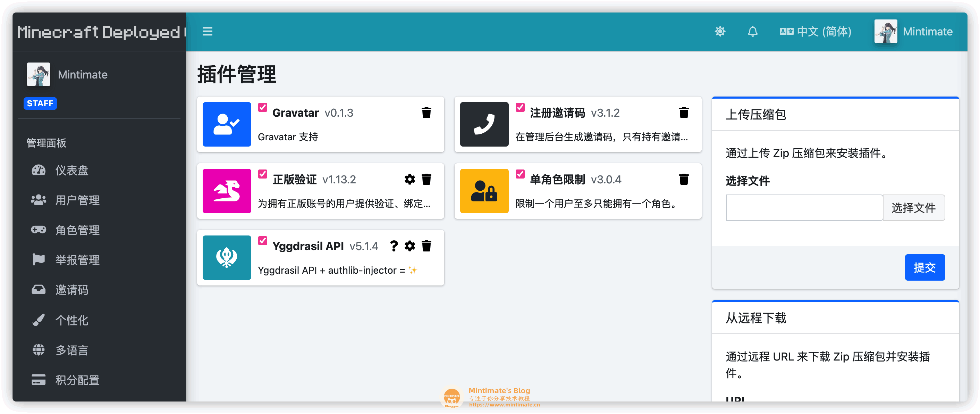Click the 注册邀请码 phone icon
980x414 pixels.
484,124
